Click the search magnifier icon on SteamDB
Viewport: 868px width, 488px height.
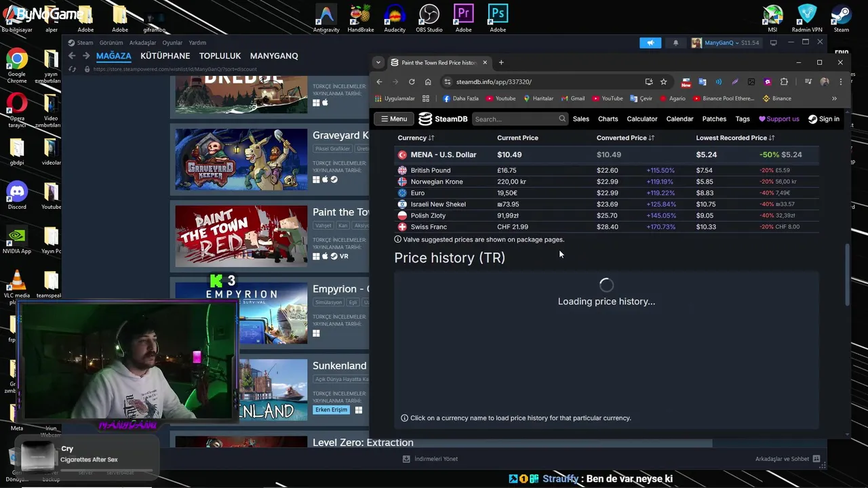point(562,119)
